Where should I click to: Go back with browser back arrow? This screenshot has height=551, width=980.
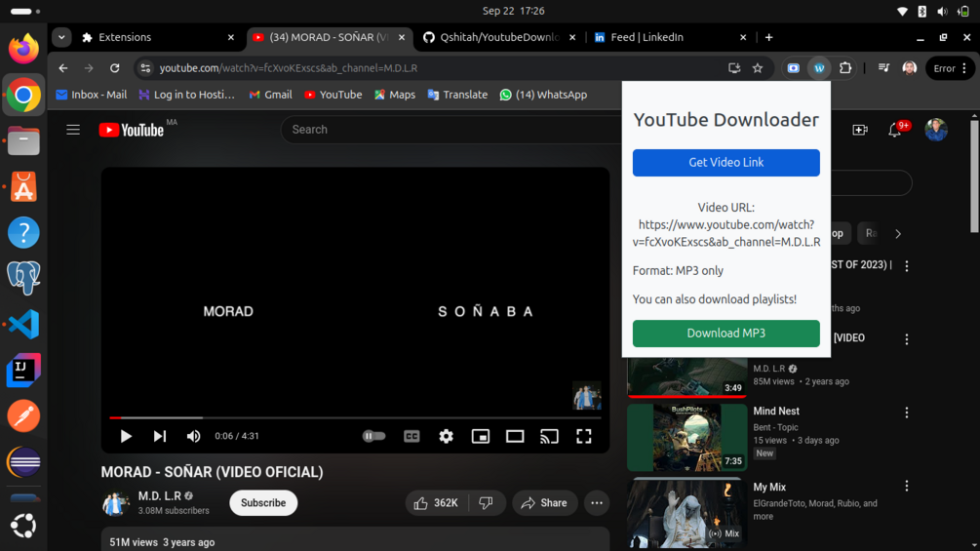coord(63,68)
